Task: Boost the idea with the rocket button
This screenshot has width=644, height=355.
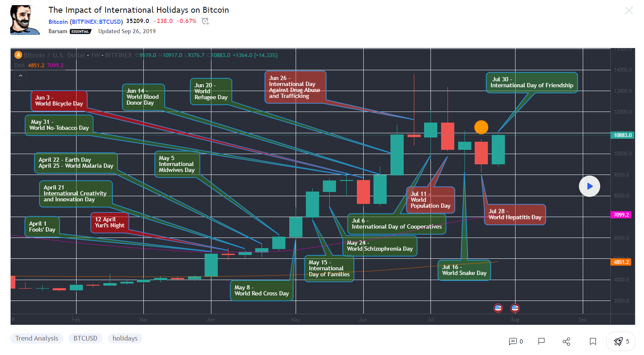Action: (x=621, y=341)
